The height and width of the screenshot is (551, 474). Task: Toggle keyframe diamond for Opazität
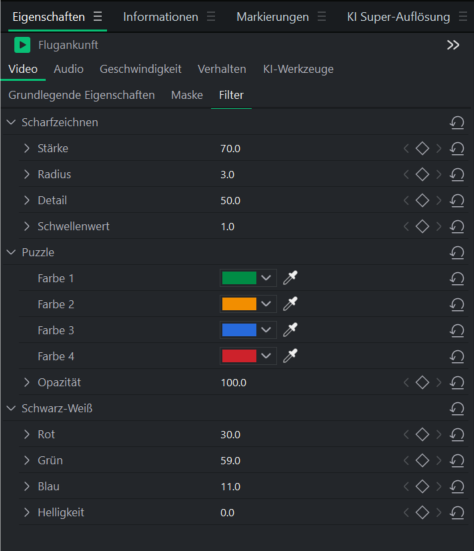pyautogui.click(x=422, y=382)
